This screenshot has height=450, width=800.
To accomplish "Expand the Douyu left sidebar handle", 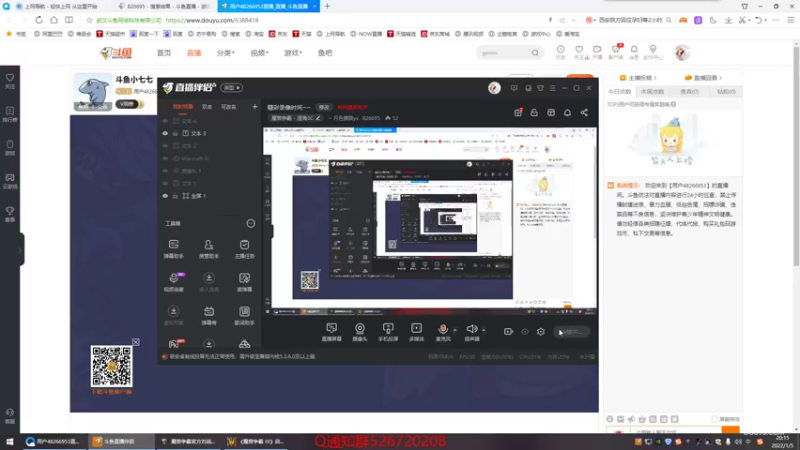I will coord(20,249).
